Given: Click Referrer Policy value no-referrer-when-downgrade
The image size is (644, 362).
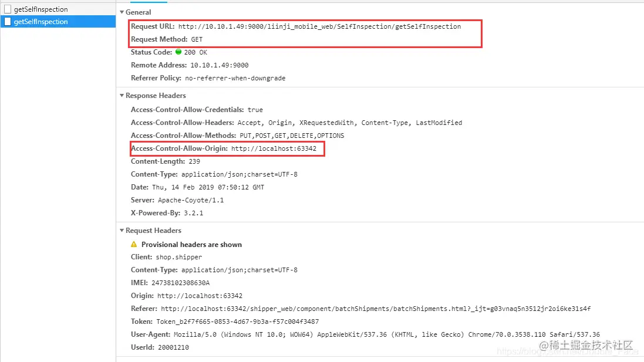Looking at the screenshot, I should click(235, 78).
